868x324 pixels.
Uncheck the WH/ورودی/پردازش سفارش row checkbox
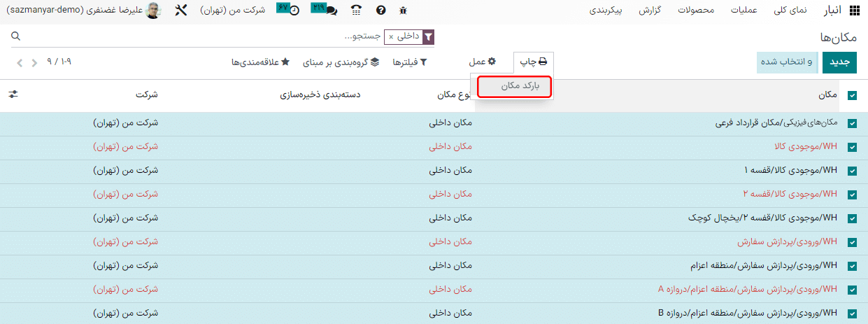[x=852, y=243]
